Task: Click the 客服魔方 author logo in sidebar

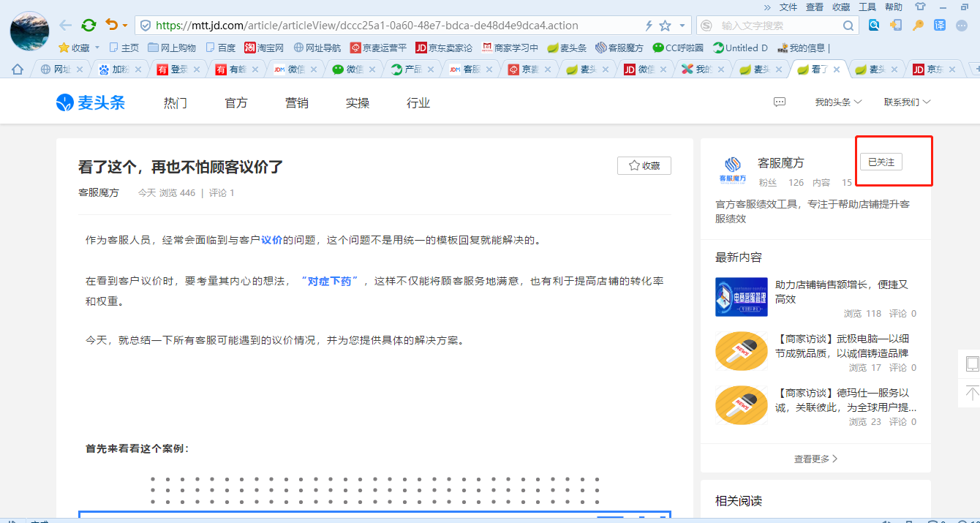Action: 732,170
